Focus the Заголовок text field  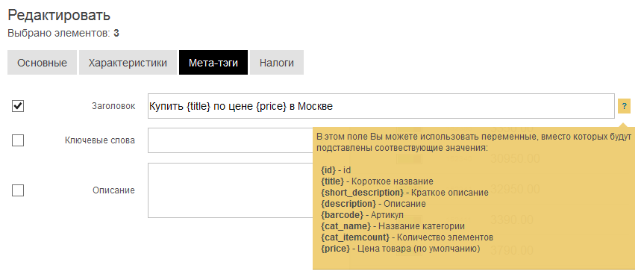tap(381, 106)
